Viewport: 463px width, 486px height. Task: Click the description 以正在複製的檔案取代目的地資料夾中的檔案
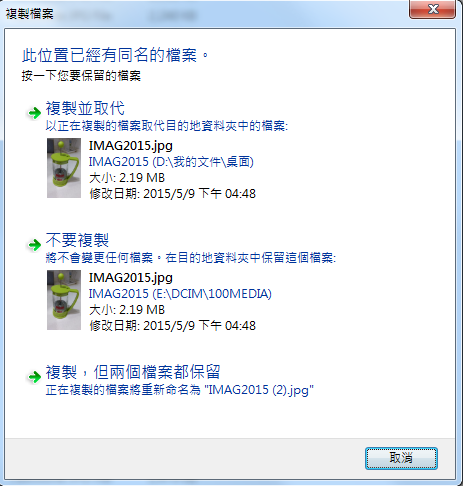pos(167,126)
